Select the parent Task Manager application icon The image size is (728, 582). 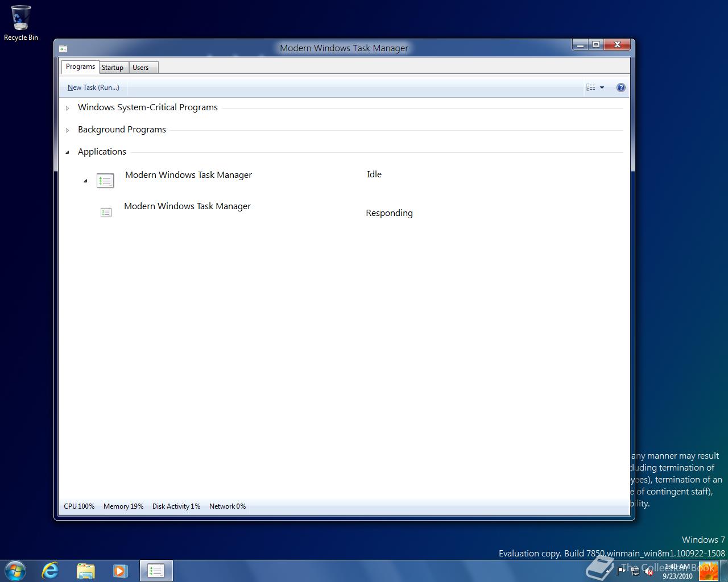tap(105, 181)
